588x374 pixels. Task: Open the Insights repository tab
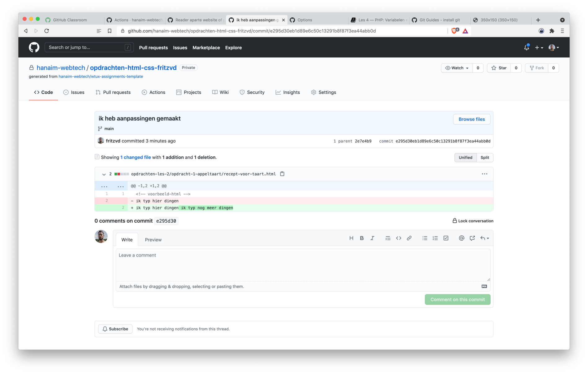(x=288, y=92)
